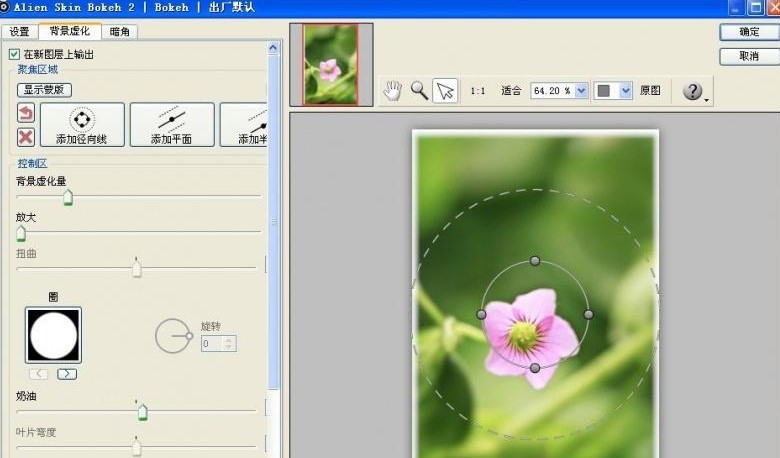Click the rotation dial control
Screen dimensions: 780x458
[173, 336]
